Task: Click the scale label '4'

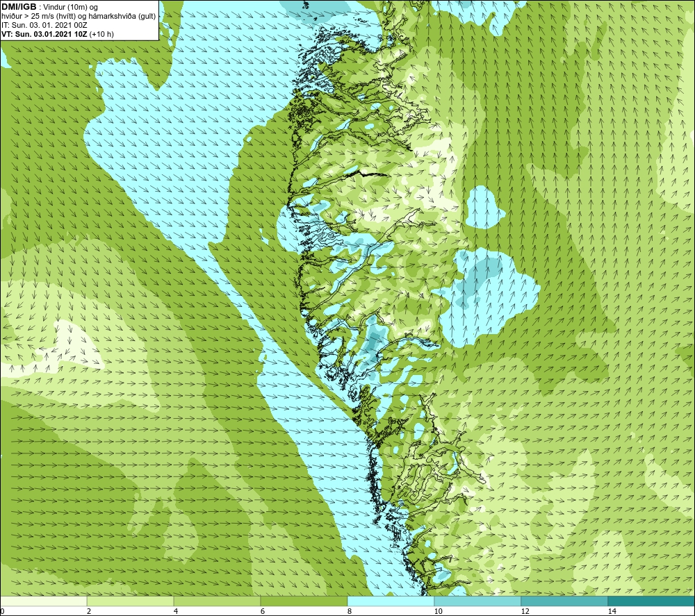Action: point(176,611)
